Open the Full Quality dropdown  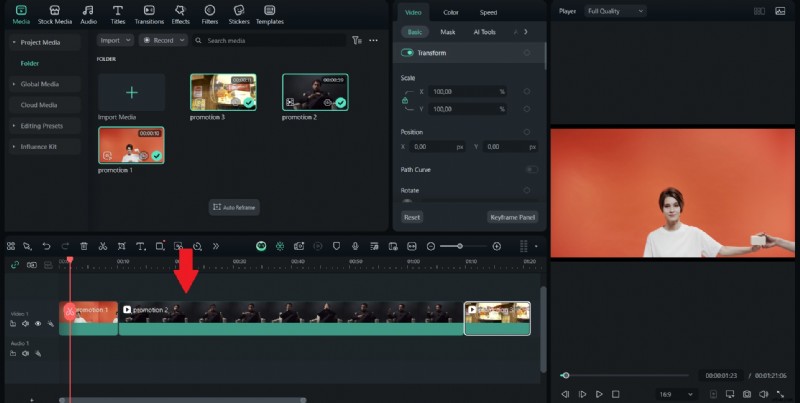point(615,11)
